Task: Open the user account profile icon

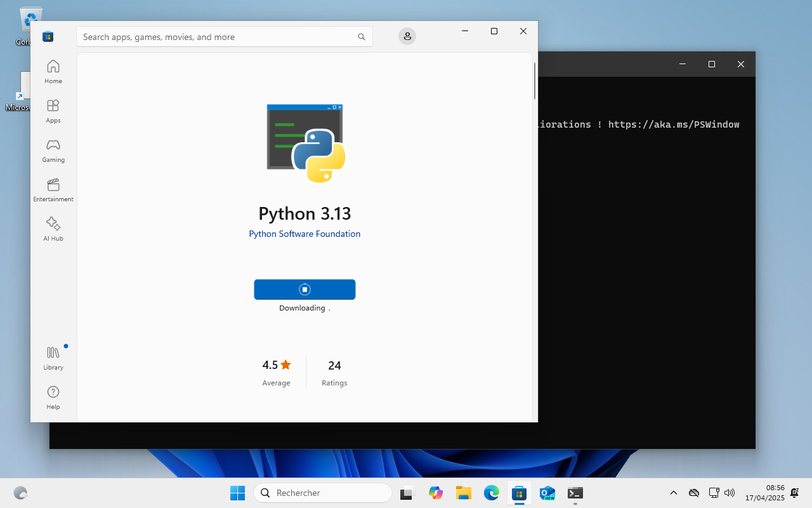Action: (x=407, y=37)
